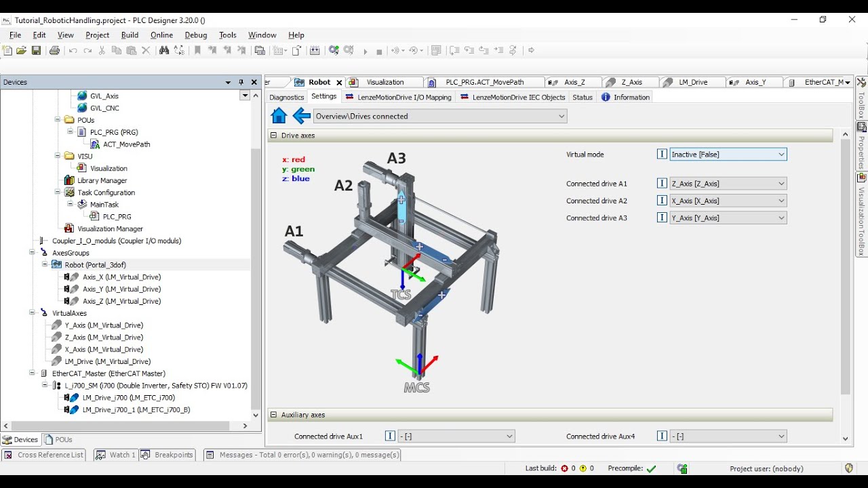Navigate back with the blue arrow icon
Image resolution: width=868 pixels, height=488 pixels.
pos(302,116)
